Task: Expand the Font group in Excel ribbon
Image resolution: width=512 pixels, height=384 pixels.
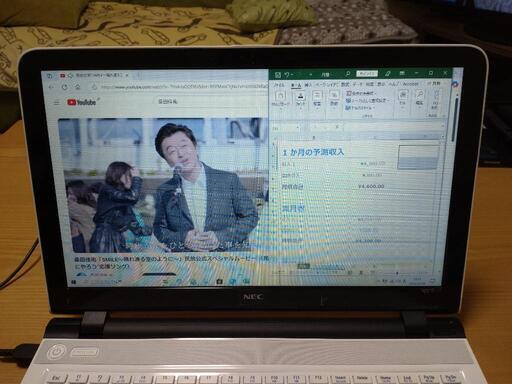Action: point(301,99)
